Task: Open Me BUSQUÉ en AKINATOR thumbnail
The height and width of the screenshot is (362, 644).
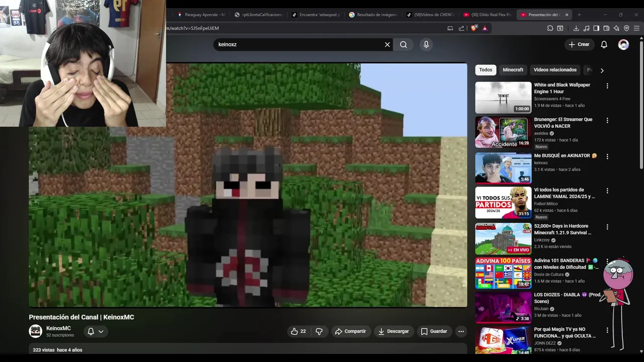Action: [x=503, y=168]
